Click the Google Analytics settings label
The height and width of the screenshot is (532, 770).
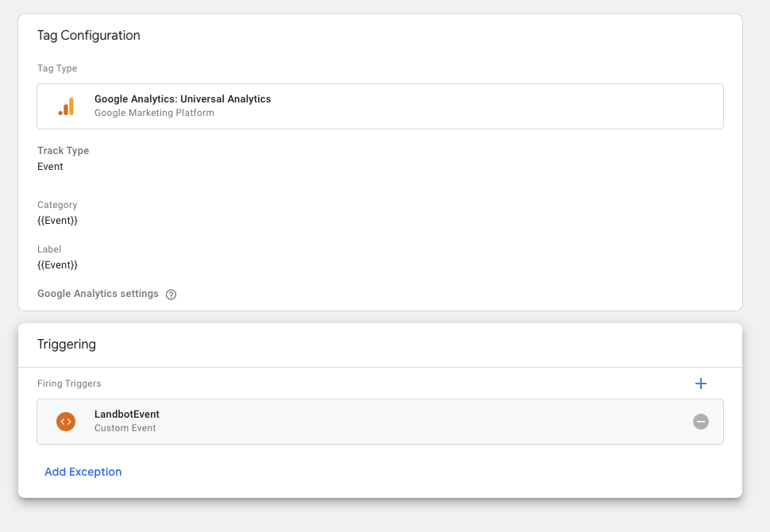pos(98,294)
